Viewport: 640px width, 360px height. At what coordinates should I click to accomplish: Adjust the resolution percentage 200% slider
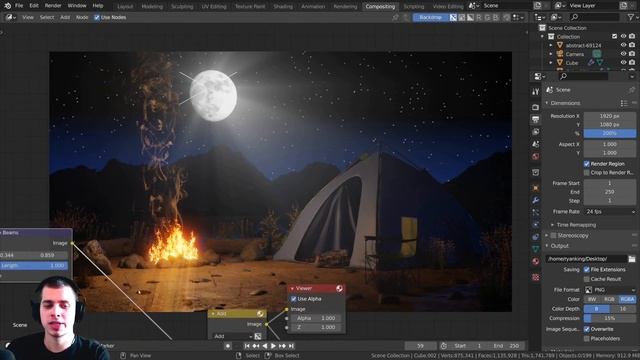[x=610, y=133]
